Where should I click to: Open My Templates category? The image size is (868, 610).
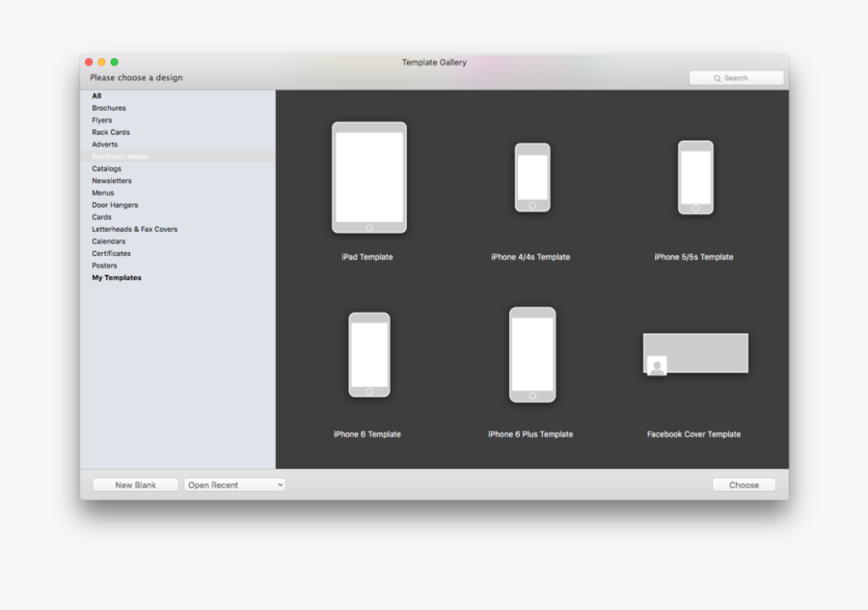pos(117,278)
